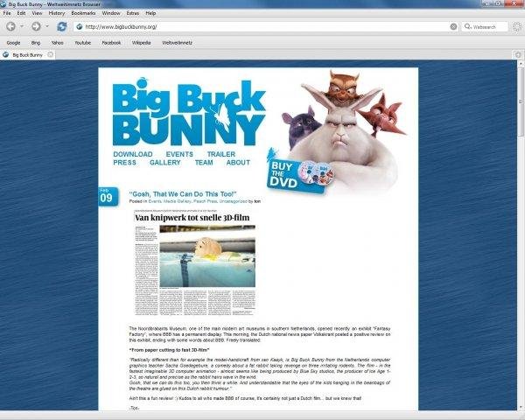This screenshot has width=525, height=420.
Task: Open the Bing bookmark
Action: pyautogui.click(x=36, y=43)
